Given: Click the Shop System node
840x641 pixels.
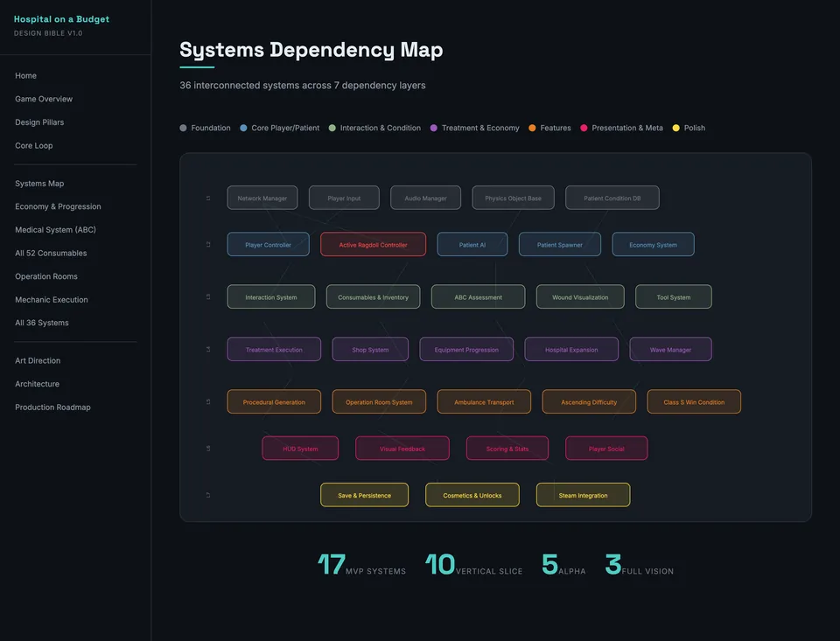Looking at the screenshot, I should pos(370,350).
